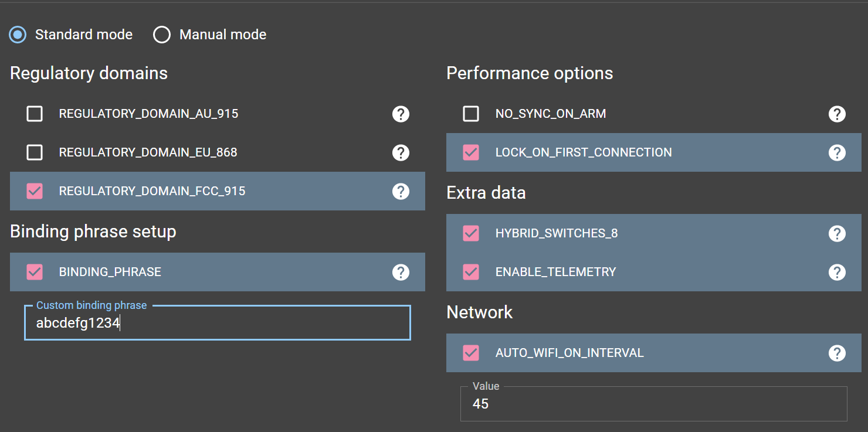
Task: Open help for REGULATORY_DOMAIN_EU_868
Action: pyautogui.click(x=401, y=152)
